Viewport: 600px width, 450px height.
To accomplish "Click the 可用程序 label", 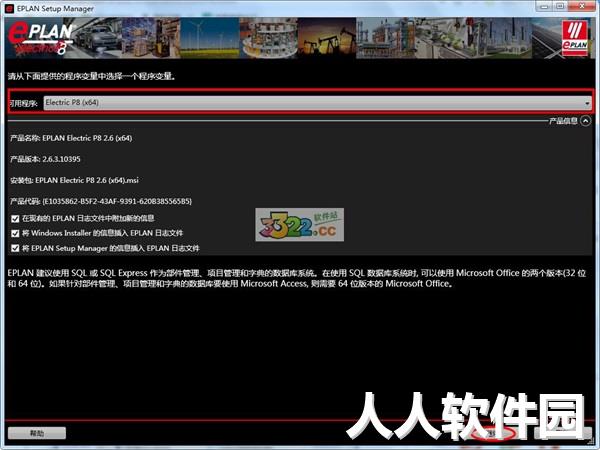I will (x=23, y=103).
